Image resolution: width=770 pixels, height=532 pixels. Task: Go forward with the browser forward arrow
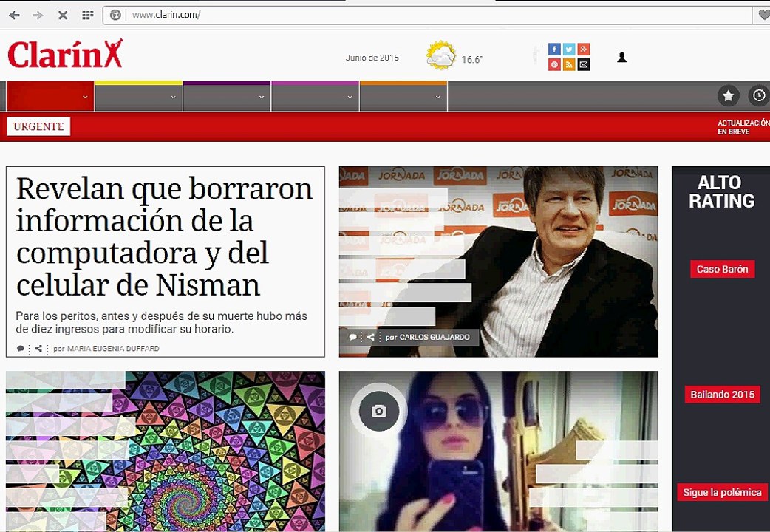tap(38, 16)
